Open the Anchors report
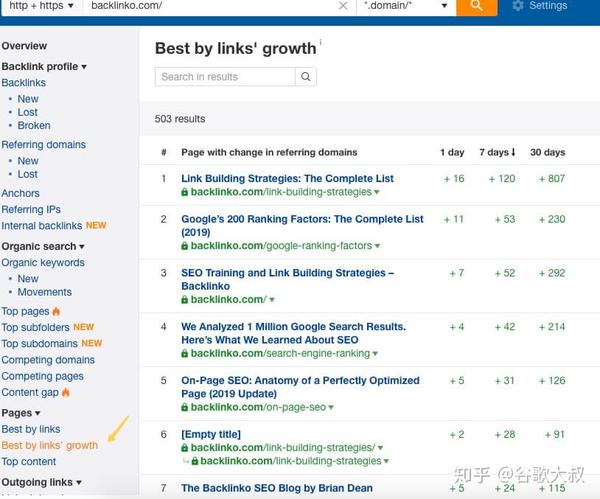 pos(21,193)
